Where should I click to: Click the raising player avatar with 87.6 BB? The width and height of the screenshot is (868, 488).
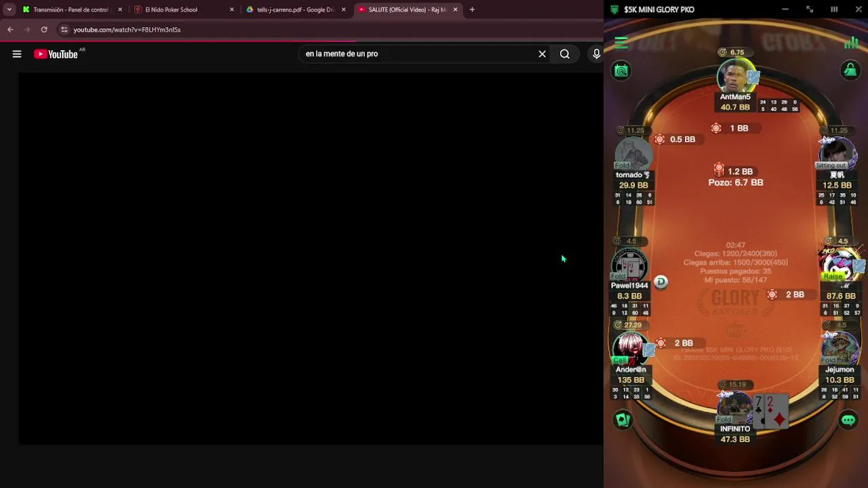tap(840, 265)
